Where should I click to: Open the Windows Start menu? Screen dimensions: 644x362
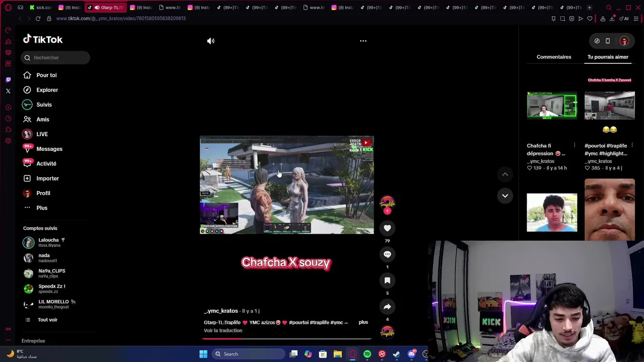(x=203, y=354)
